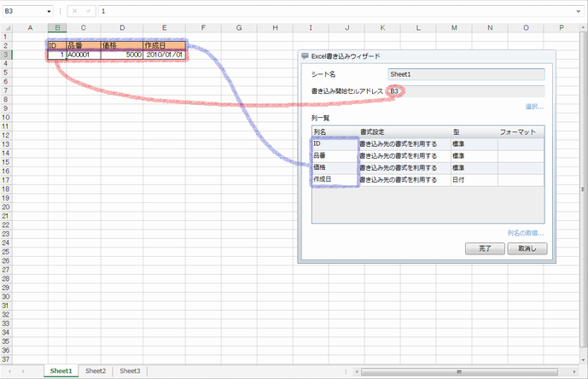This screenshot has width=588, height=379.
Task: Click the Excel書き込みウィザード title icon
Action: tap(305, 56)
